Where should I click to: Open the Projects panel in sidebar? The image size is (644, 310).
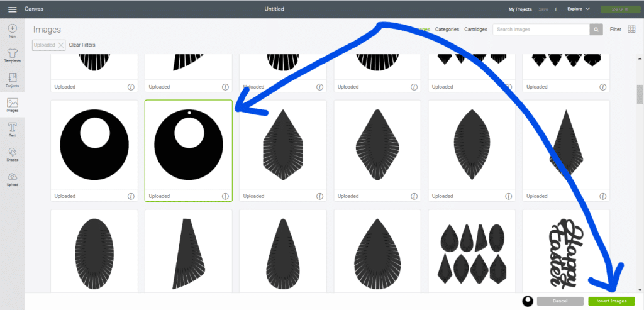(13, 80)
